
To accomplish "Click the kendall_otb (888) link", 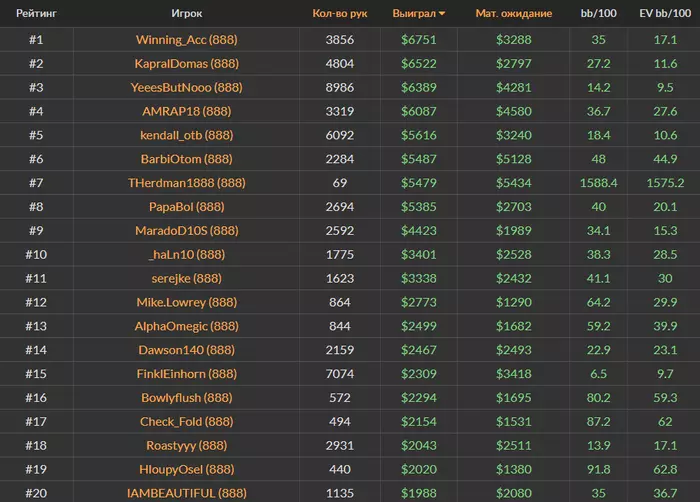I will (186, 135).
